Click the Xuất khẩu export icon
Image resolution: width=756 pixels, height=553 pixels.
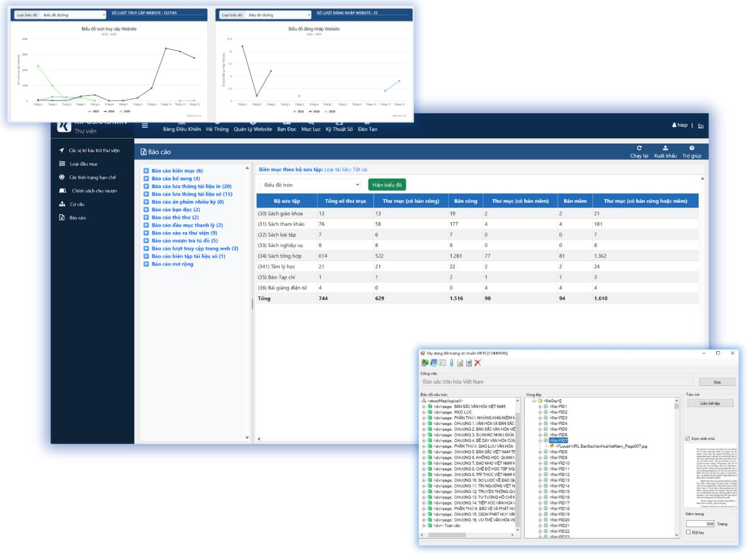tap(665, 148)
